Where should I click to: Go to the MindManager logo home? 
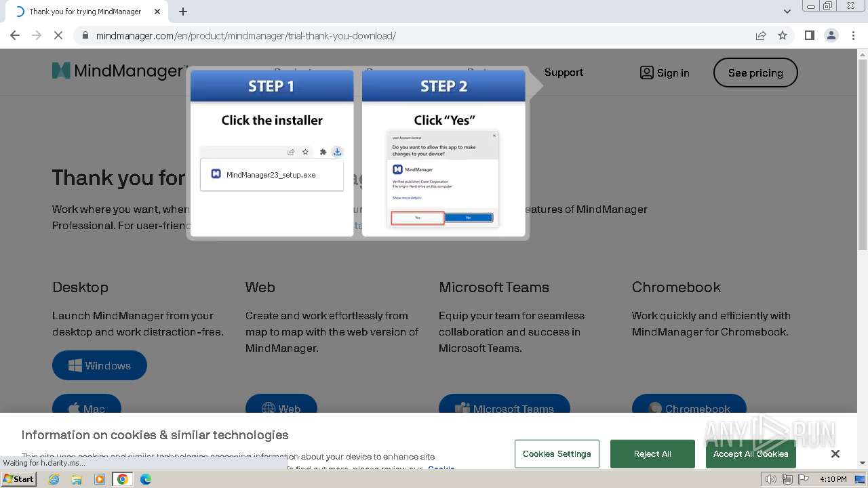pyautogui.click(x=119, y=71)
